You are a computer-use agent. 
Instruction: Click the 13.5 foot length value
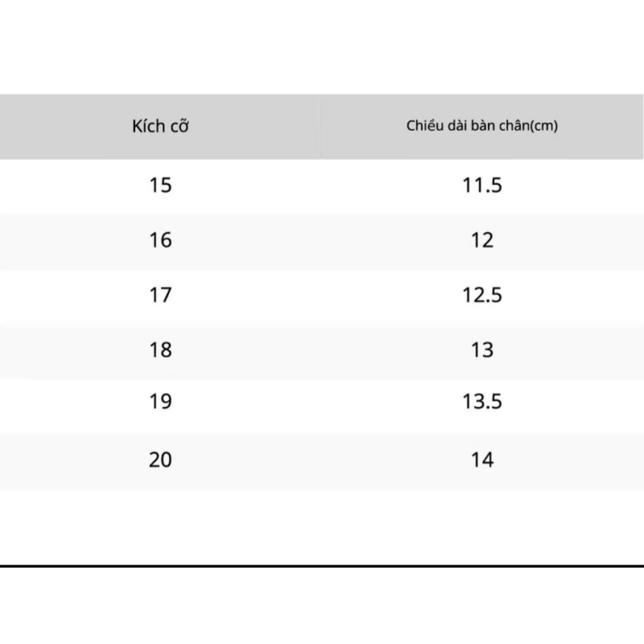point(482,401)
